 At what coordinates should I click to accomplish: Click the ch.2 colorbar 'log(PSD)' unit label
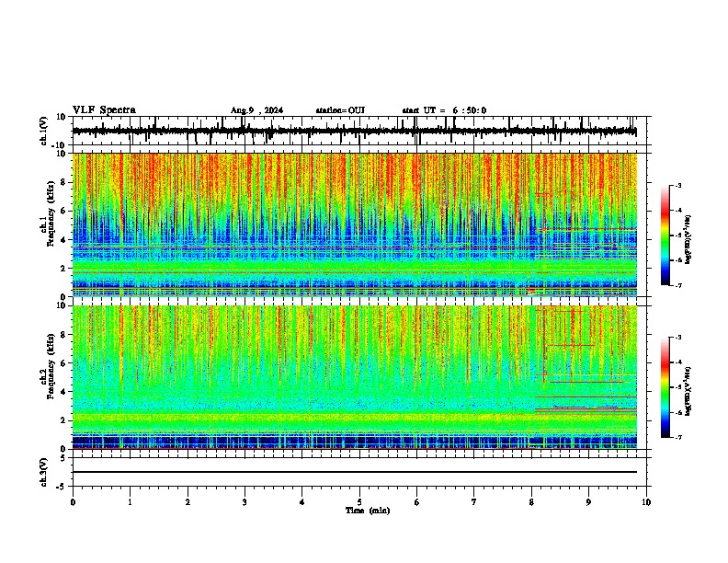[x=688, y=391]
